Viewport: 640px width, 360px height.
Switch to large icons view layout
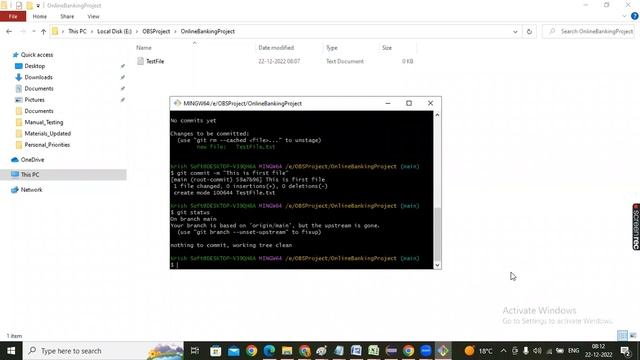[x=633, y=336]
